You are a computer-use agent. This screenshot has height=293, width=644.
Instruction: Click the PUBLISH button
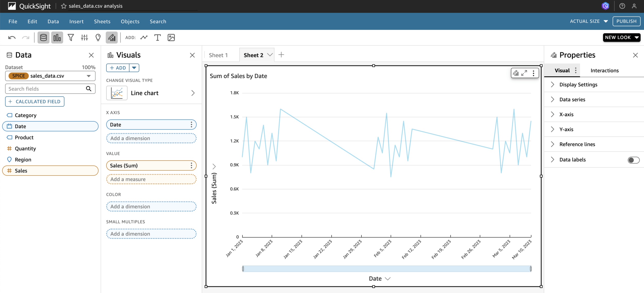[626, 21]
